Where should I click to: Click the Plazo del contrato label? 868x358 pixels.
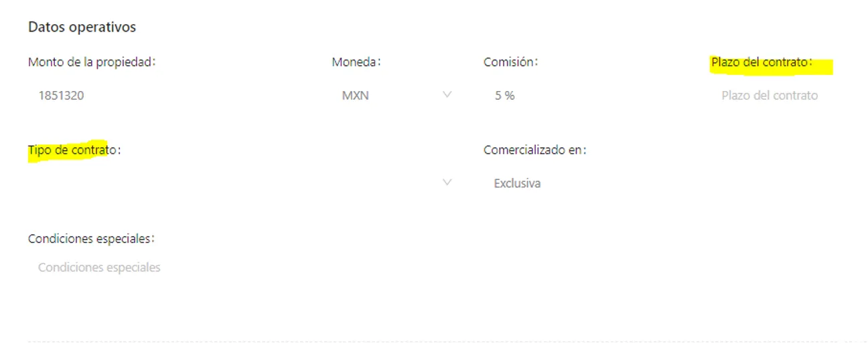[762, 62]
